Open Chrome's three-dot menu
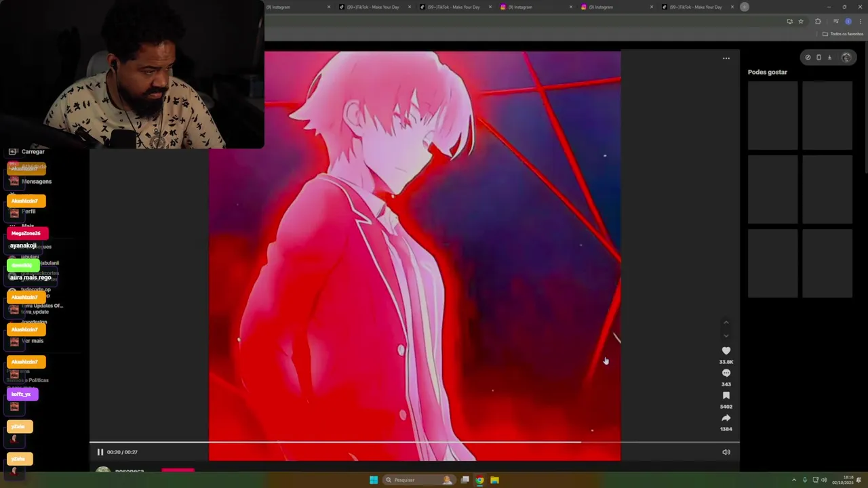 click(861, 22)
